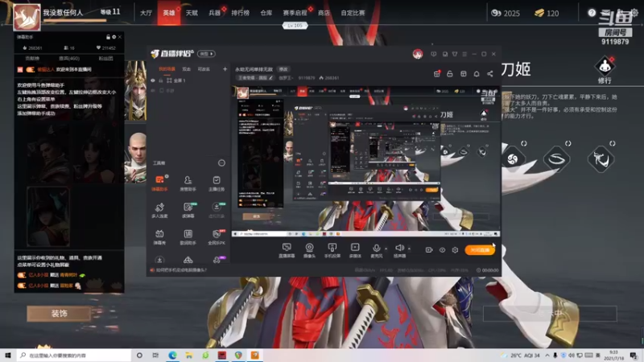Open streaming settings gear beside the start button
The width and height of the screenshot is (644, 362).
tap(455, 249)
